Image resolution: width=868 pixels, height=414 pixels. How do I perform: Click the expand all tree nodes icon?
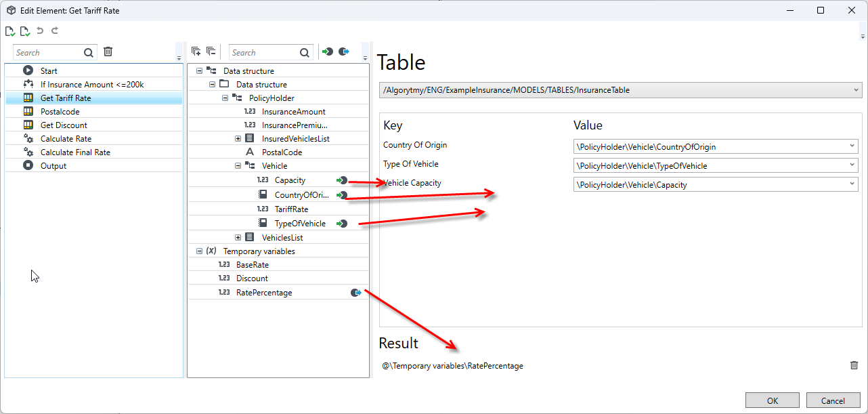coord(196,51)
